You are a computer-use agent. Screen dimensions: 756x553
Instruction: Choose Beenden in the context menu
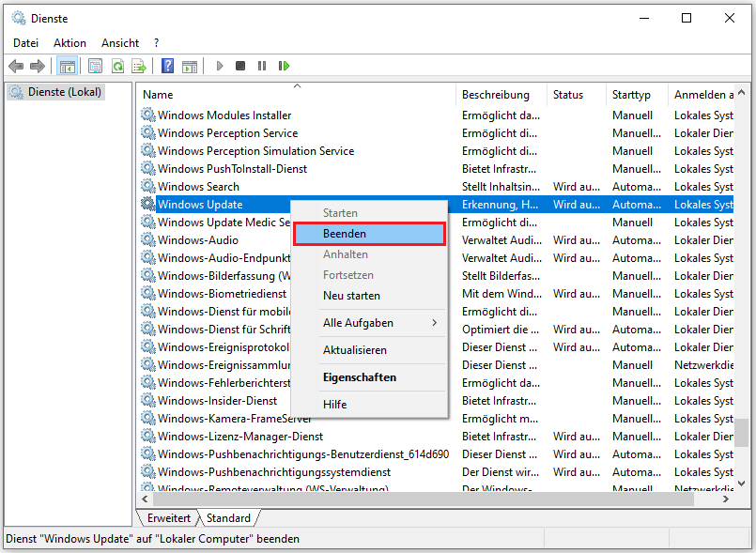pos(369,234)
